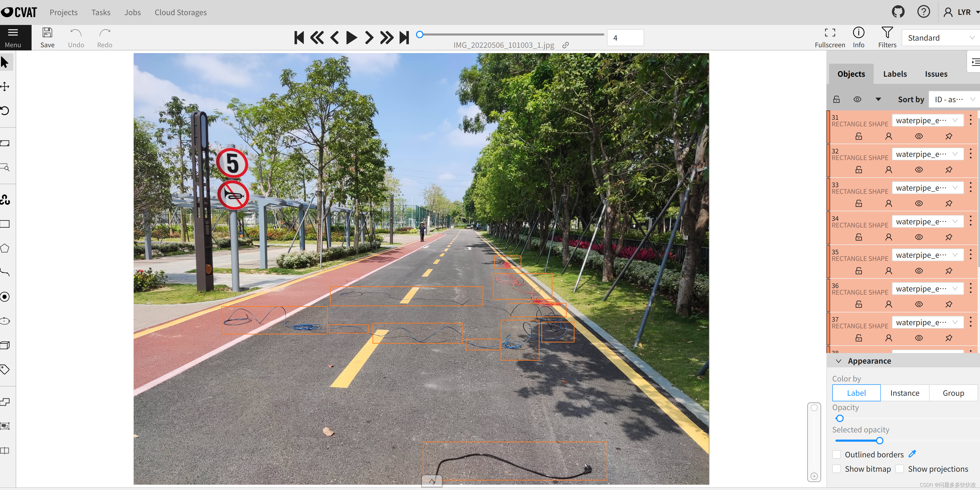Click the group shapes tool
The image size is (980, 490).
pyautogui.click(x=5, y=426)
